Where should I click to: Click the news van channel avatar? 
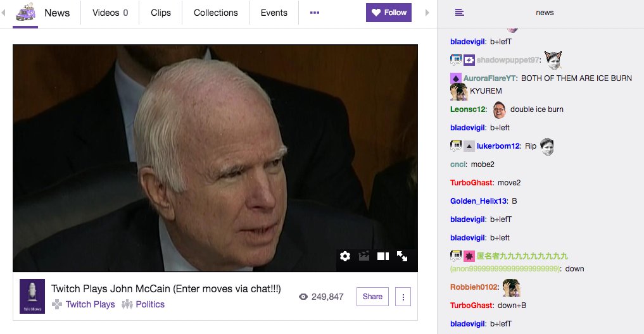[x=25, y=12]
